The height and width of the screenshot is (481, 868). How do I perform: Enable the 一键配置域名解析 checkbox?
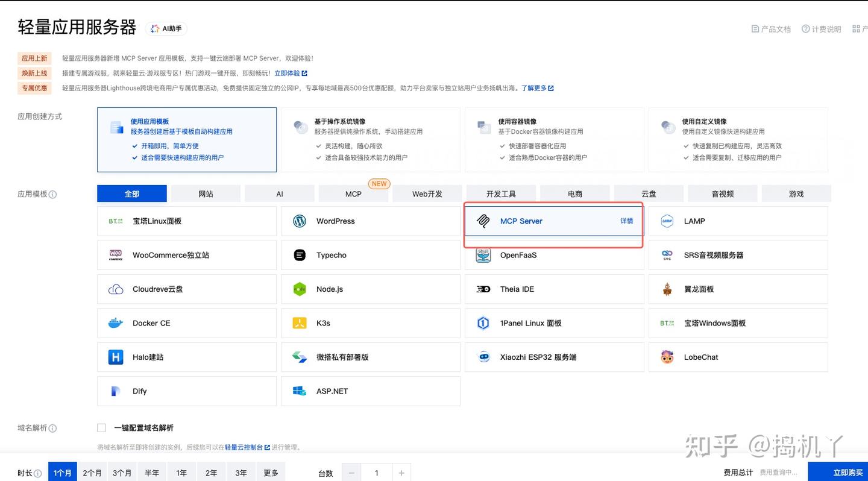101,428
